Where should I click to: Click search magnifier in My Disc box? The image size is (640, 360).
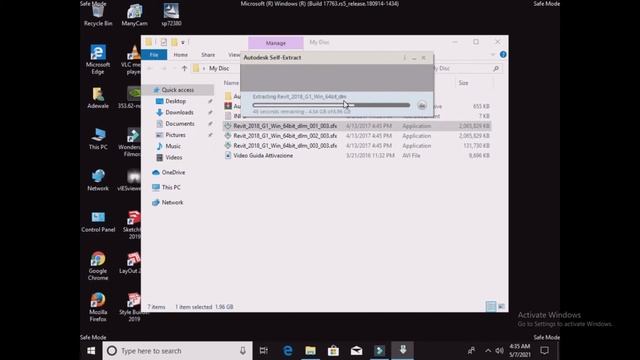tap(496, 69)
